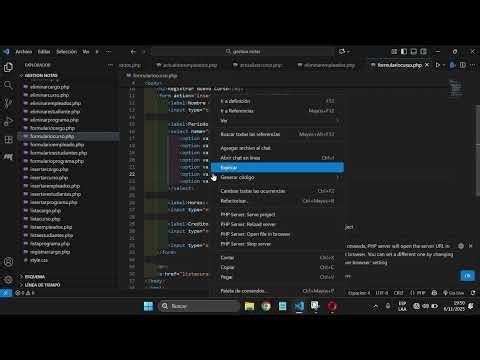Click Go Live in the status bar
This screenshot has width=480, height=360.
tap(453, 293)
